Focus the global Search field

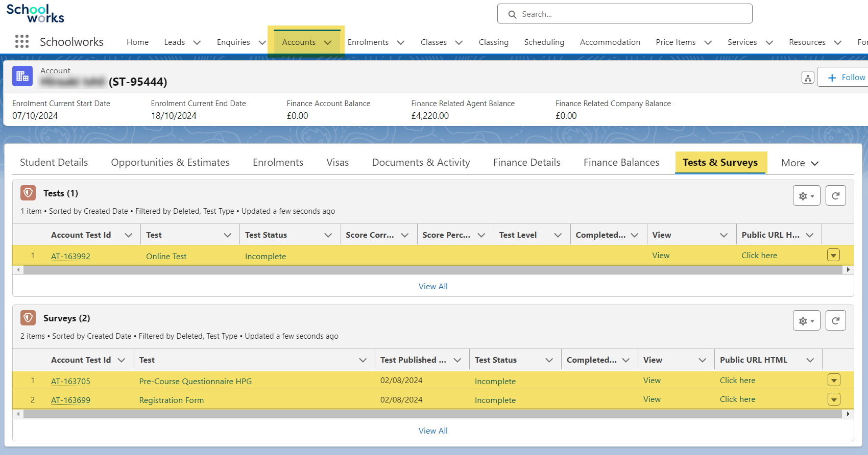click(x=625, y=14)
